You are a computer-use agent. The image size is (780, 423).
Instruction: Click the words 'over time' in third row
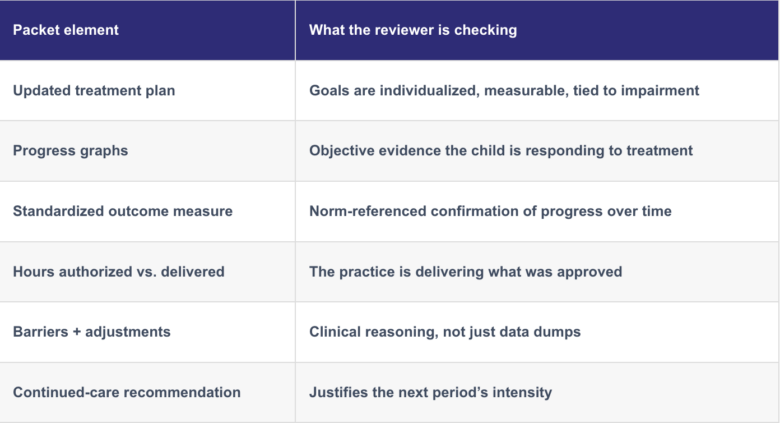click(639, 211)
